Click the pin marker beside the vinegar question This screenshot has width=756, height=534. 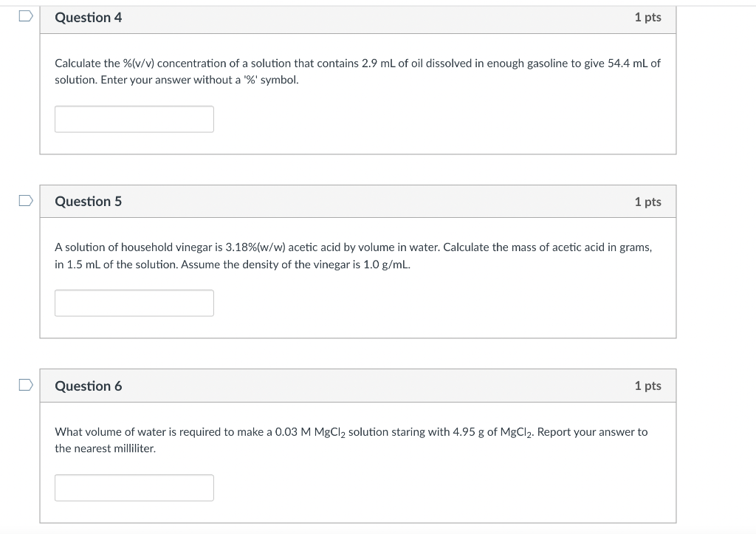tap(25, 199)
